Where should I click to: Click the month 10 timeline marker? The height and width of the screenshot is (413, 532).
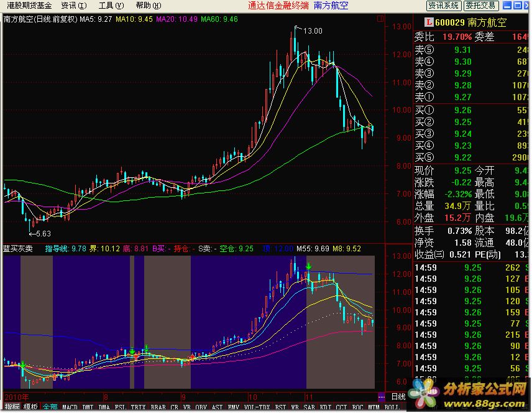(252, 397)
